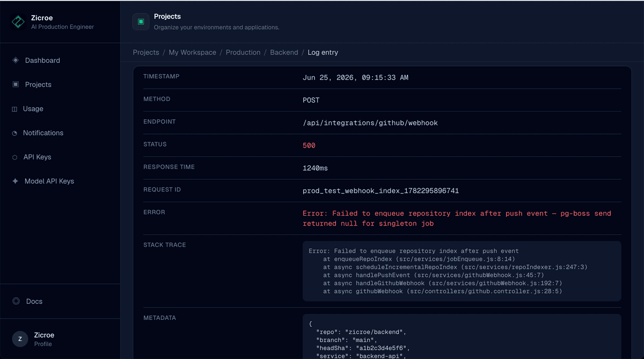Image resolution: width=644 pixels, height=359 pixels.
Task: Click the Backend breadcrumb
Action: tap(284, 52)
